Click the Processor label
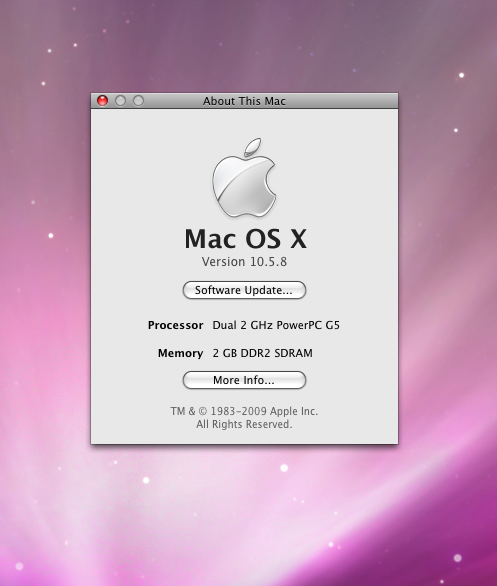This screenshot has height=586, width=497. coord(176,325)
